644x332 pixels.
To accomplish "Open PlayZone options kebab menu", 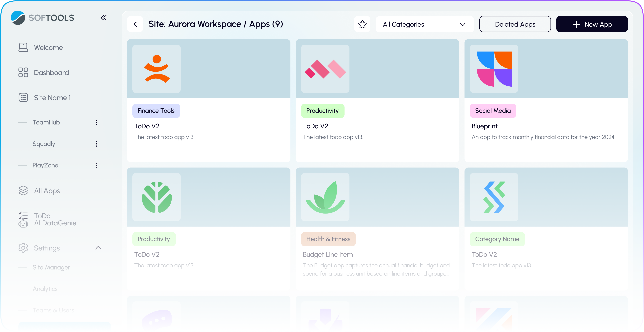I will (x=96, y=165).
